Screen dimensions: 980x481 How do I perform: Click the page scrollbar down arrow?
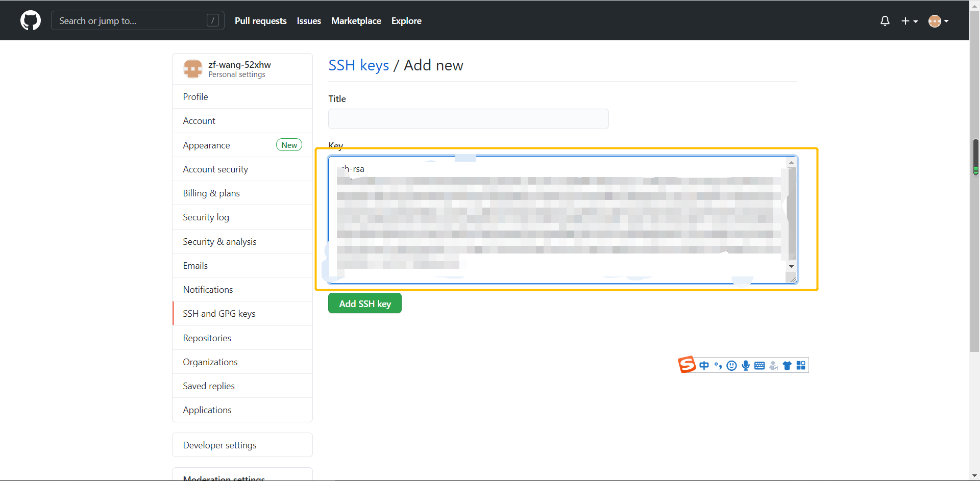point(975,475)
